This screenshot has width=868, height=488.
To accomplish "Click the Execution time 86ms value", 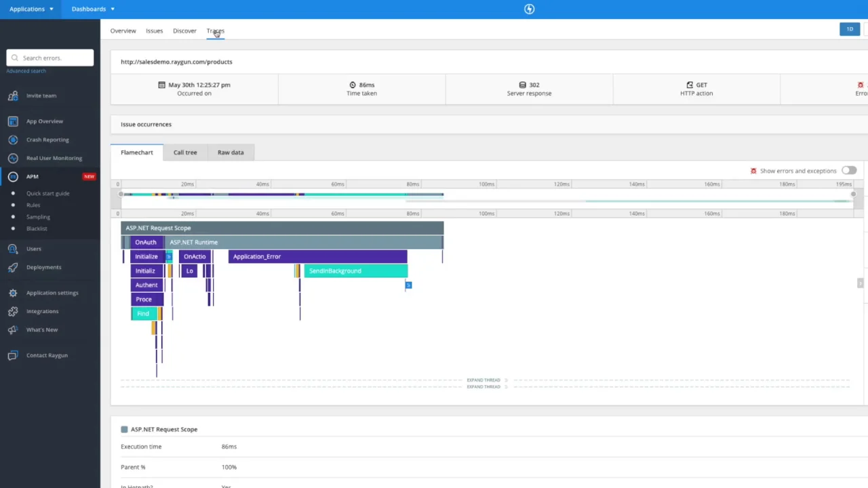I will click(229, 447).
